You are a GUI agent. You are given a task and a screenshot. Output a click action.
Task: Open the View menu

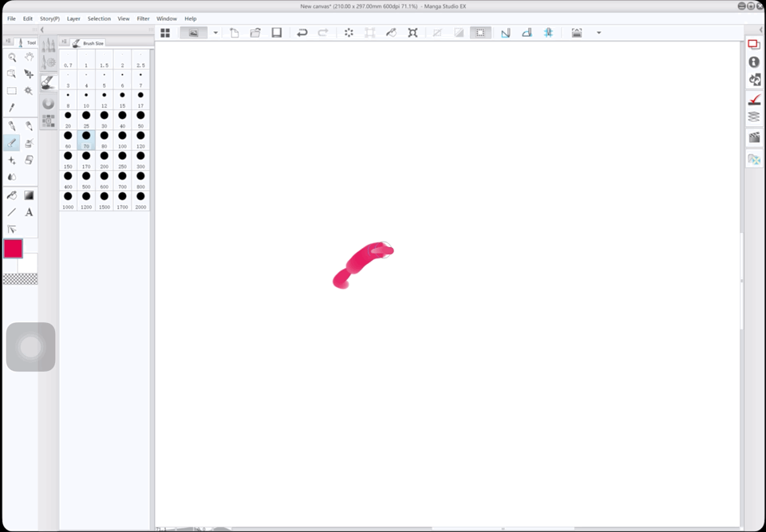pyautogui.click(x=124, y=18)
